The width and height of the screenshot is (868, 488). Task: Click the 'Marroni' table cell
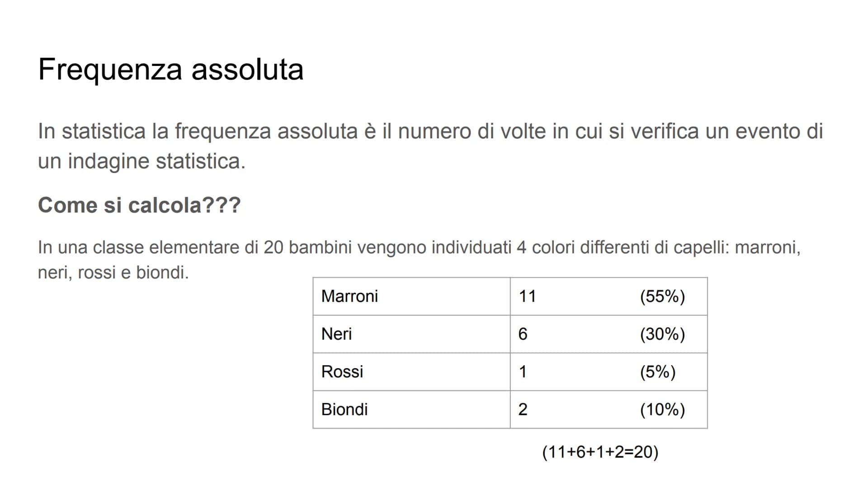point(411,296)
